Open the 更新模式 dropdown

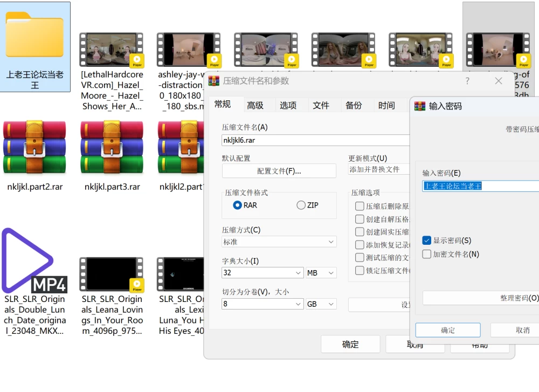(x=379, y=169)
